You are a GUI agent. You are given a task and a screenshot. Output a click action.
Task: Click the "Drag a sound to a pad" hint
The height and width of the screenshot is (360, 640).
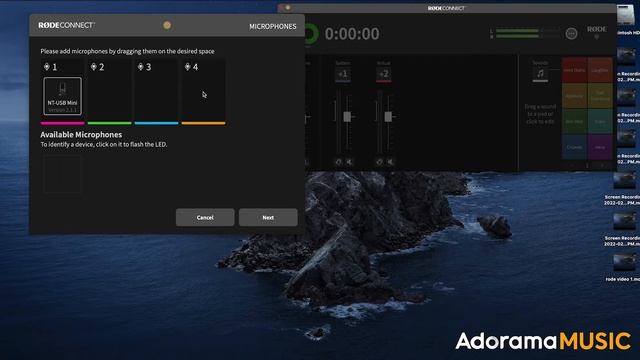click(540, 114)
